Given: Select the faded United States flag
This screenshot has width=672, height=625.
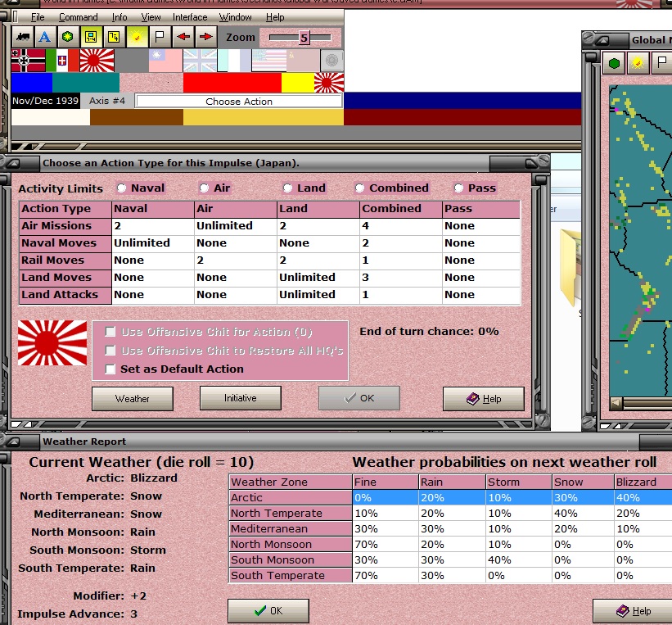Looking at the screenshot, I should click(269, 60).
